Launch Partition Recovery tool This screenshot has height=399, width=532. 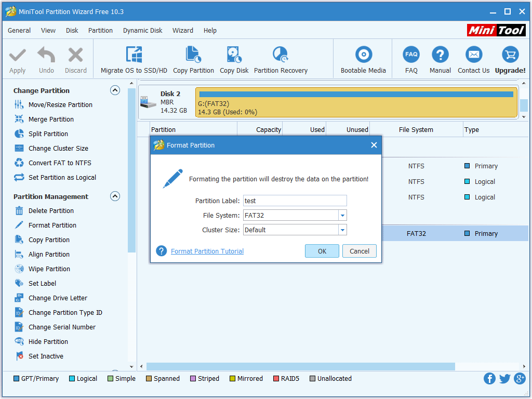(x=281, y=55)
